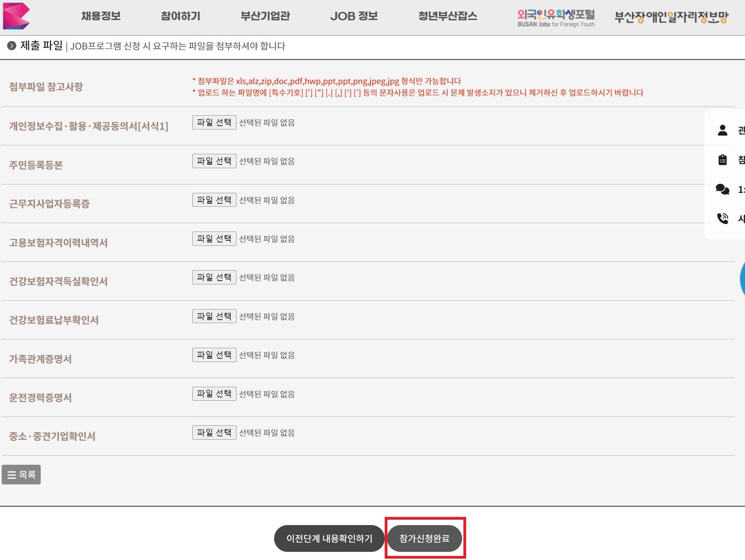Open the 부산장애인일자리정보망 logo link
The width and height of the screenshot is (745, 560).
(x=671, y=17)
